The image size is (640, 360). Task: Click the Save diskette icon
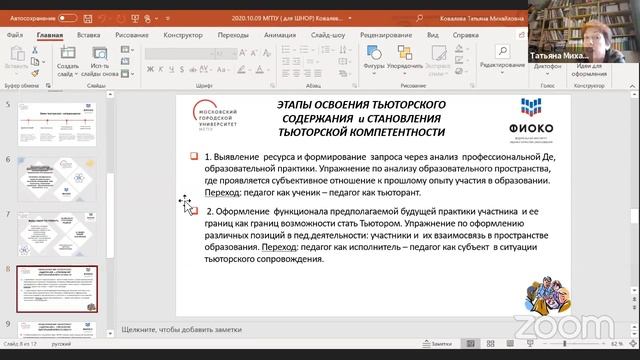(88, 18)
